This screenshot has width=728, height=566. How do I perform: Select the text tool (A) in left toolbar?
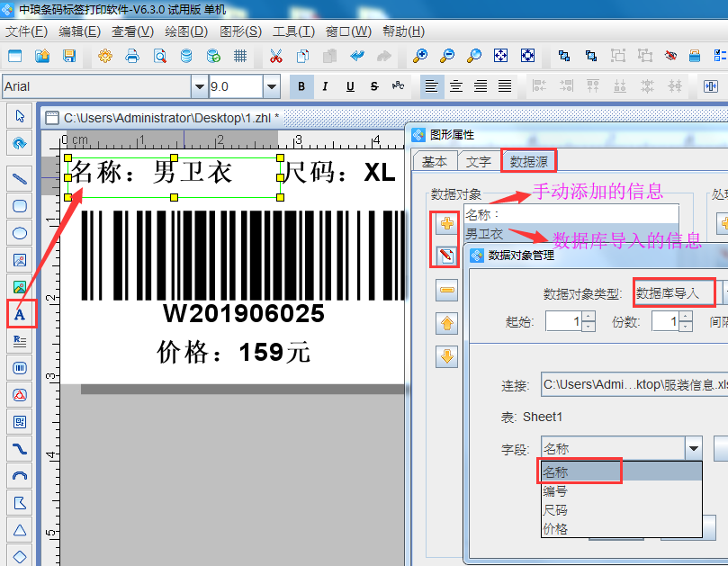19,314
